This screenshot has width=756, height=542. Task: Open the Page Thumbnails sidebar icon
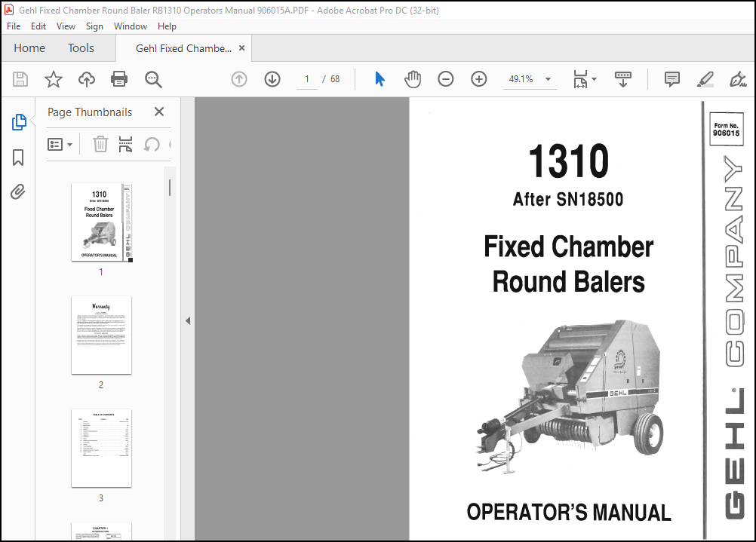(x=19, y=122)
